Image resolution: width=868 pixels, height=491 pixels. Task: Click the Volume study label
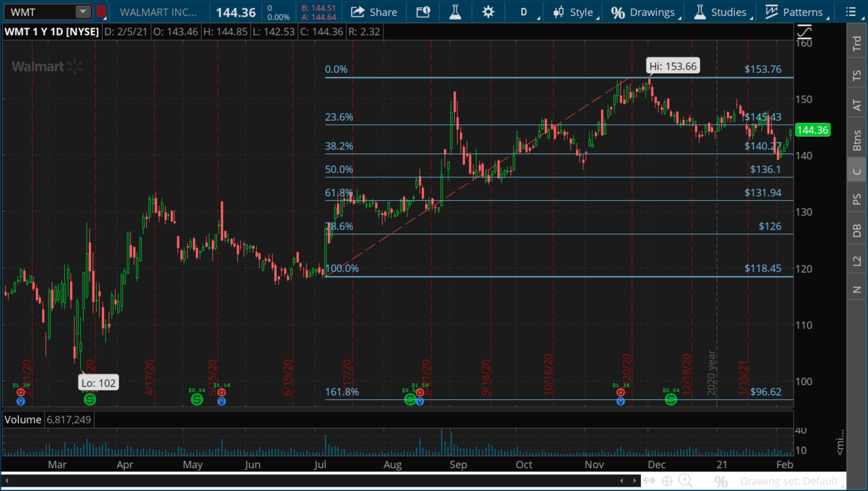coord(24,419)
